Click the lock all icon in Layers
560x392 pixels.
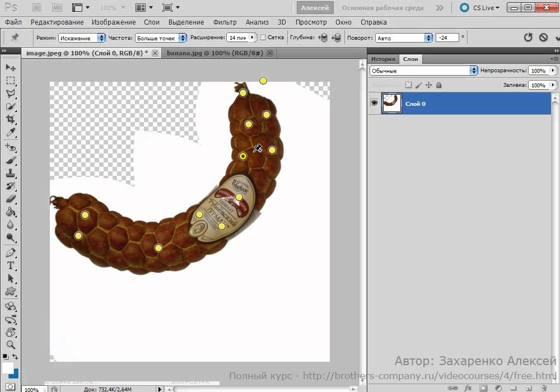[438, 85]
